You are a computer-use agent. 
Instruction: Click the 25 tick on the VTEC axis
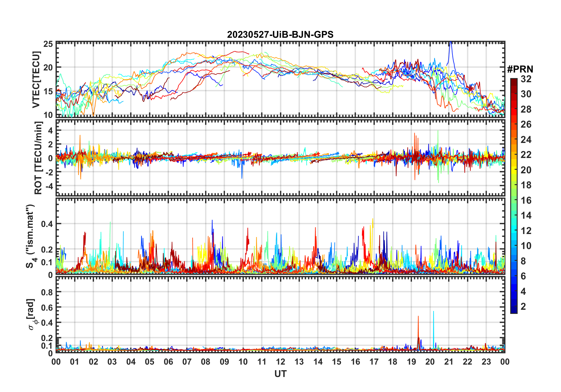click(48, 44)
